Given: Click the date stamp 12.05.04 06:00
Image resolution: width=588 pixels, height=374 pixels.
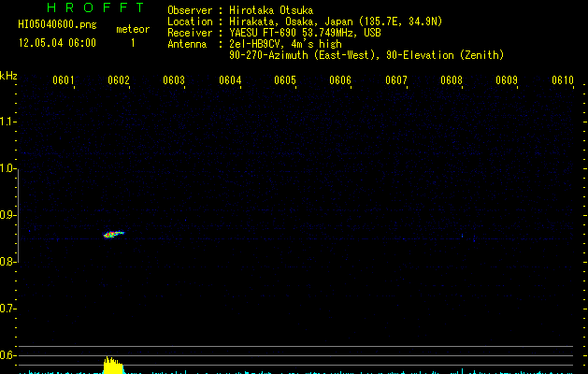Looking at the screenshot, I should pos(57,43).
